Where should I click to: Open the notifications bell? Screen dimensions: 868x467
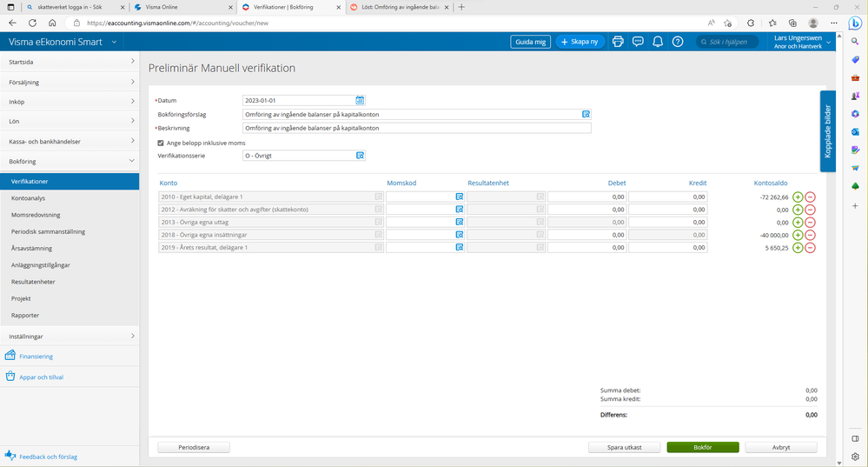point(658,42)
